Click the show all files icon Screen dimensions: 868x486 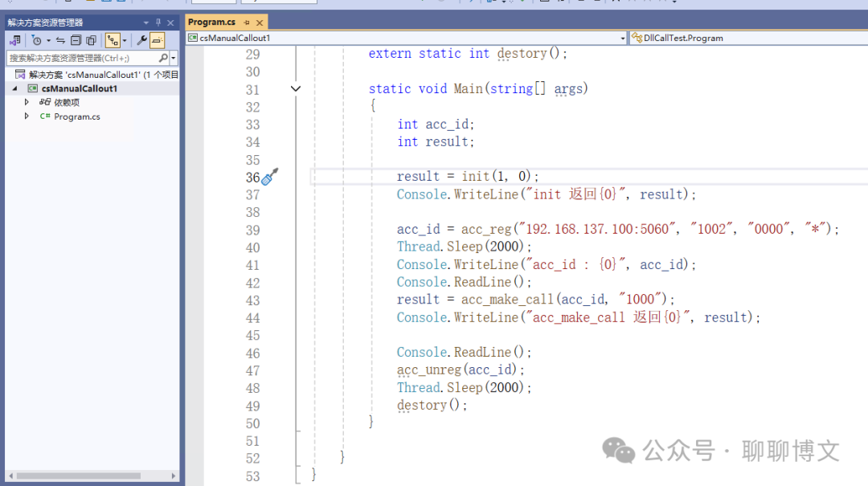coord(91,40)
